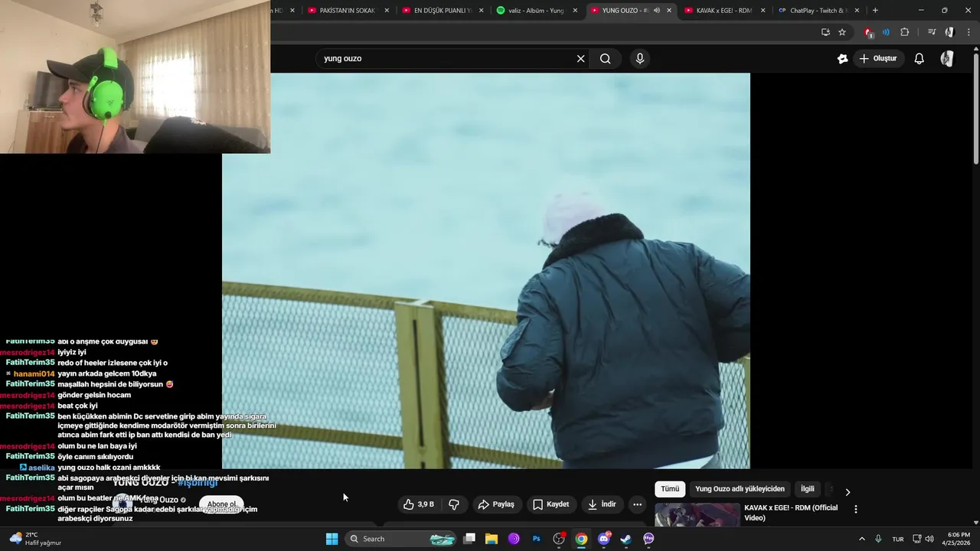980x551 pixels.
Task: Switch to KAVAK x EGE! - RDM tab
Action: 725,11
